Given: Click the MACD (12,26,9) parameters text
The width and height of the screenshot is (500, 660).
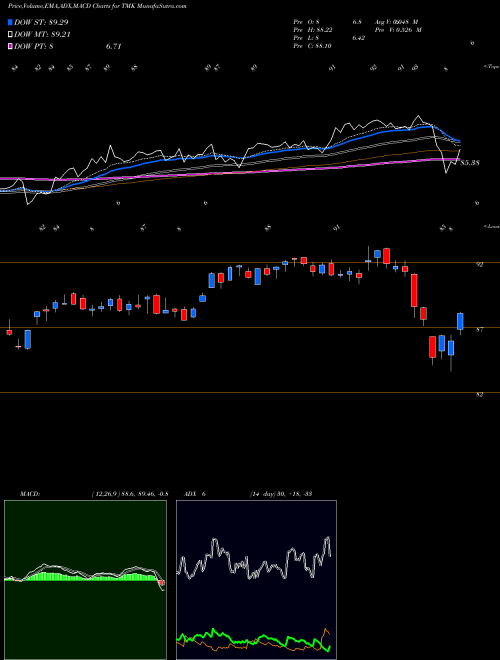Looking at the screenshot, I should 130,494.
